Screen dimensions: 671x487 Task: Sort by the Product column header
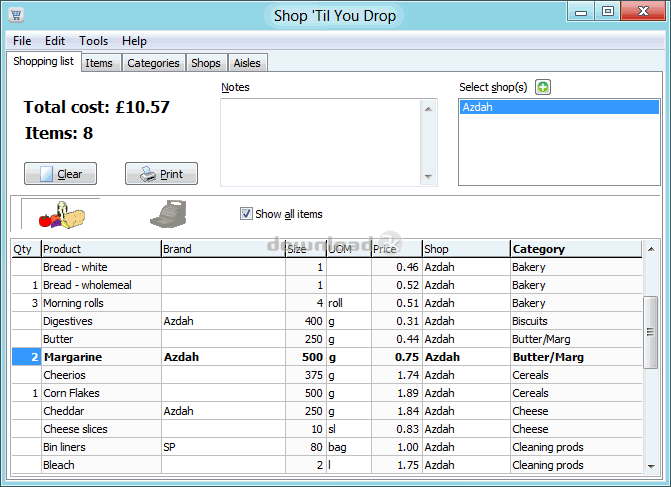(101, 249)
